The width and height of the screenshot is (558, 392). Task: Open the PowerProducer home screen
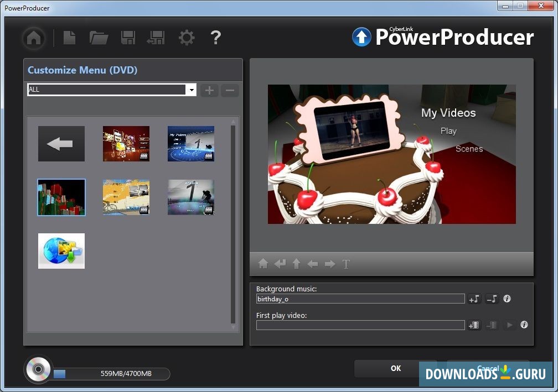(33, 38)
